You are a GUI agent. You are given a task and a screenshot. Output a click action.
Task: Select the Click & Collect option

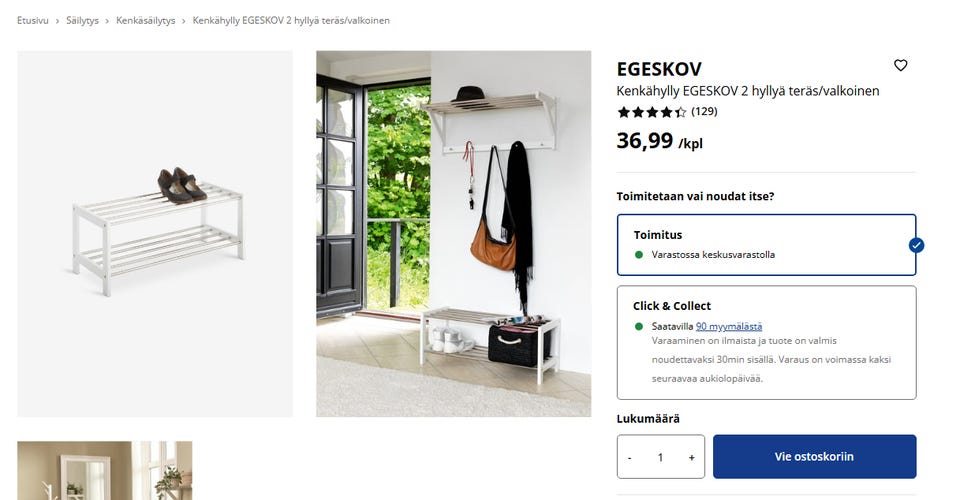(x=767, y=343)
